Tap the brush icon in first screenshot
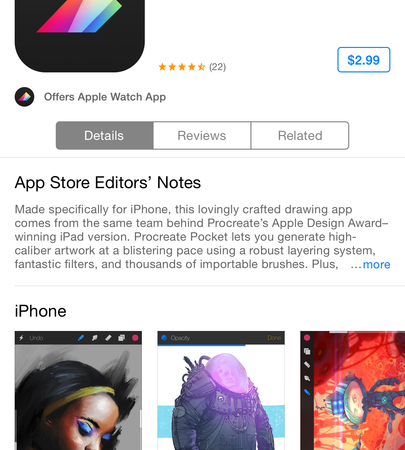This screenshot has width=405, height=450. (81, 338)
